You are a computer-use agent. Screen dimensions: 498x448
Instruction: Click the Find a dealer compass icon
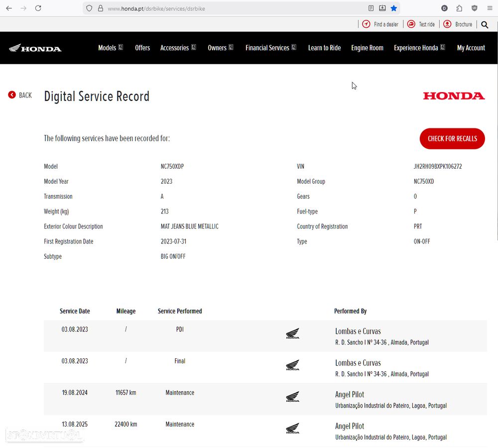[x=366, y=24]
